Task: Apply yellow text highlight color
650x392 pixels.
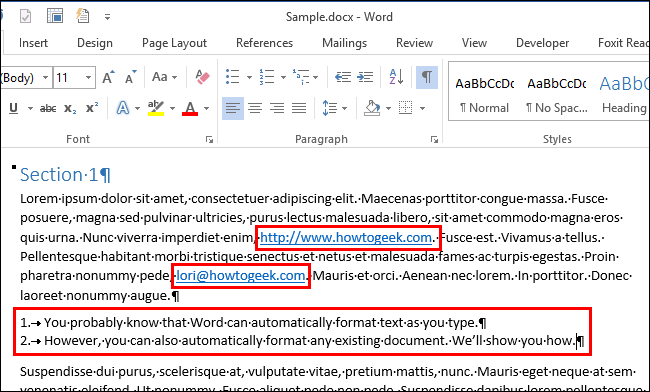Action: click(x=156, y=108)
